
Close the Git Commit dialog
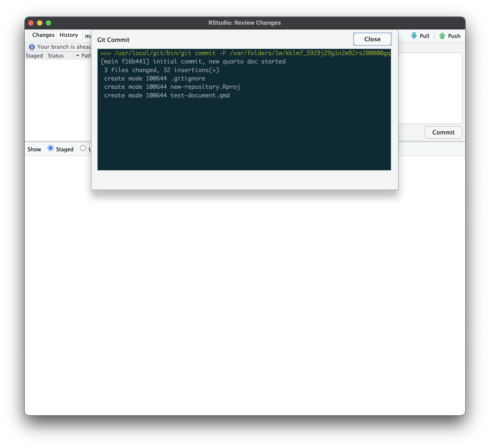pyautogui.click(x=372, y=39)
